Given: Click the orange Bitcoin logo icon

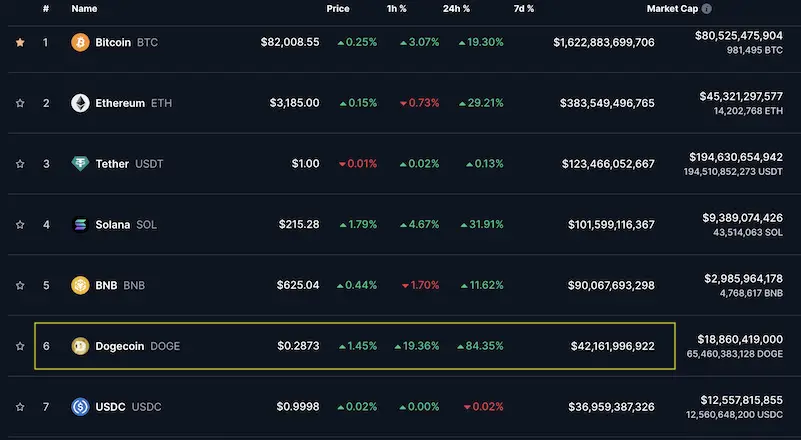Looking at the screenshot, I should coord(80,42).
